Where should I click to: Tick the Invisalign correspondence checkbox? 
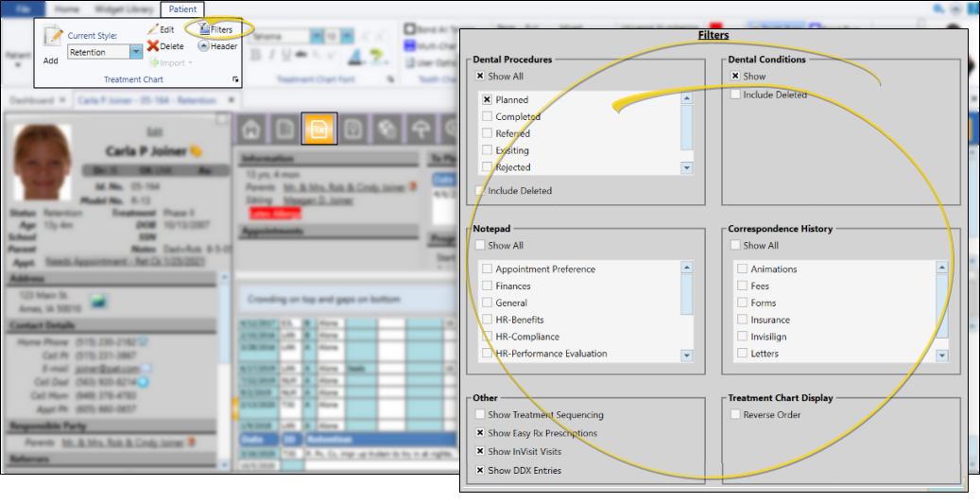click(742, 337)
